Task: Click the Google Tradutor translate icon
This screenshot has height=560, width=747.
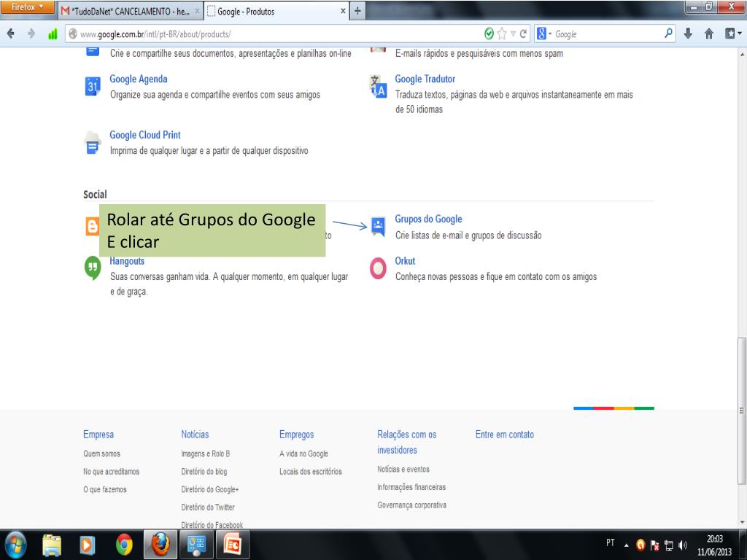Action: (379, 87)
